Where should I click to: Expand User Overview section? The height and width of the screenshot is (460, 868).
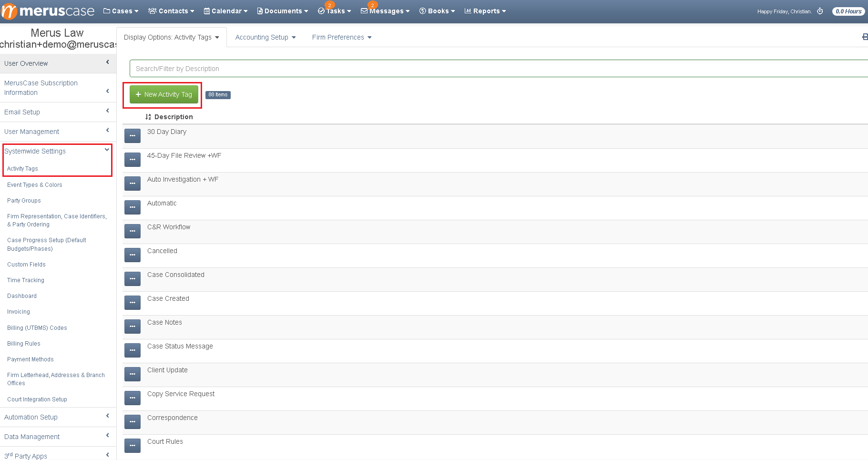[58, 63]
